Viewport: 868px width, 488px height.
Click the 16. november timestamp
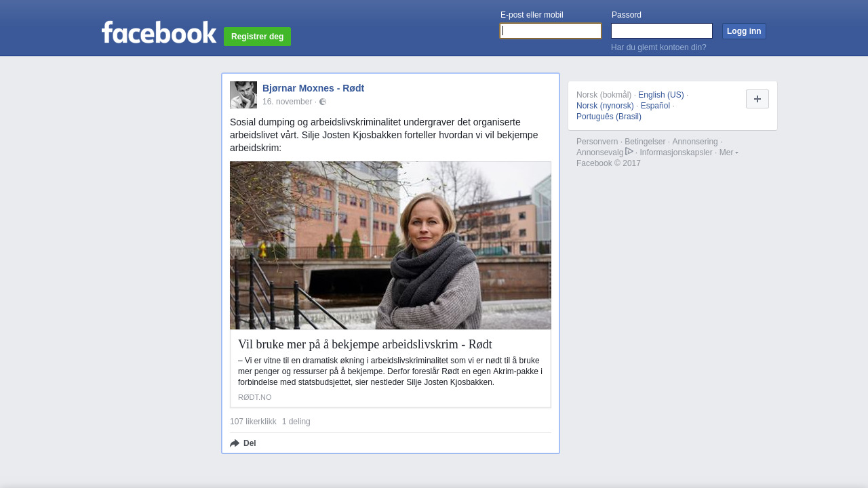point(288,102)
